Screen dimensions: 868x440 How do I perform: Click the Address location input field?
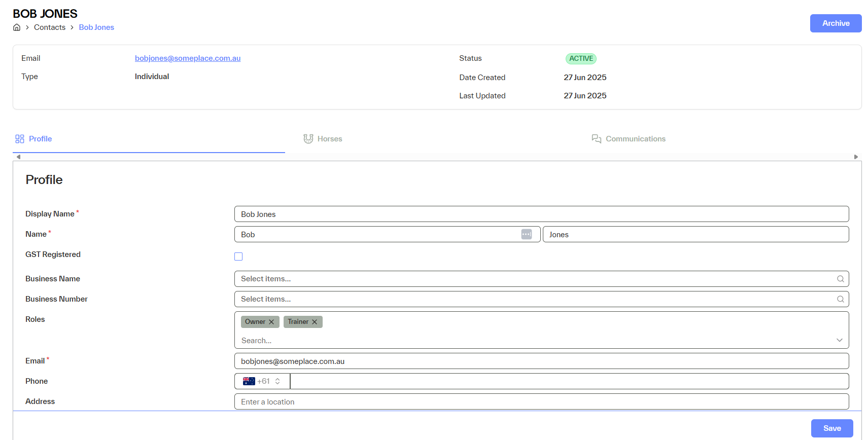(541, 401)
